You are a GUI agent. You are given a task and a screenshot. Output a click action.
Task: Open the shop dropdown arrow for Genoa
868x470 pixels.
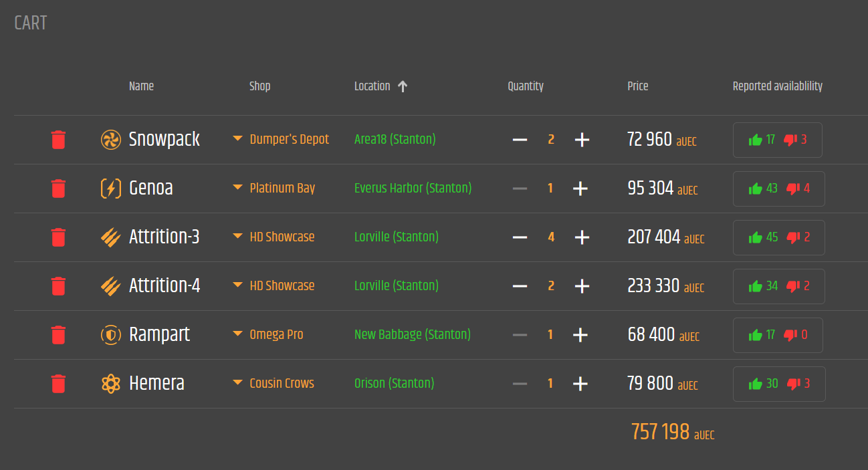237,188
